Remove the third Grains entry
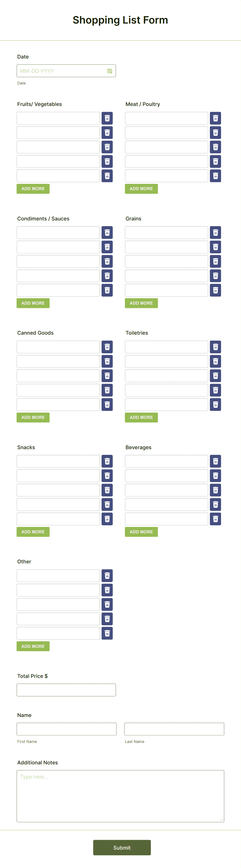This screenshot has width=241, height=868. pos(215,261)
